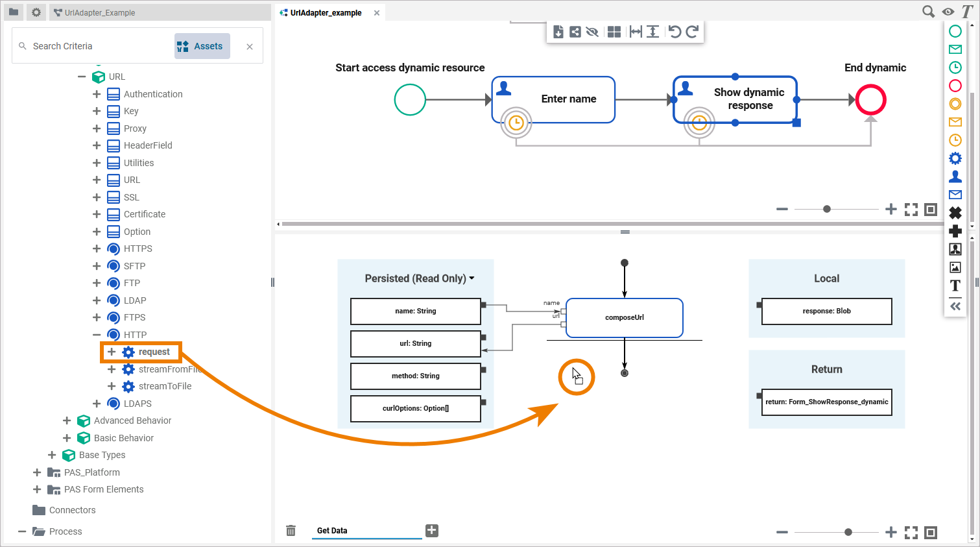The height and width of the screenshot is (547, 980).
Task: Click the redo arrow in floating toolbar
Action: click(x=692, y=32)
